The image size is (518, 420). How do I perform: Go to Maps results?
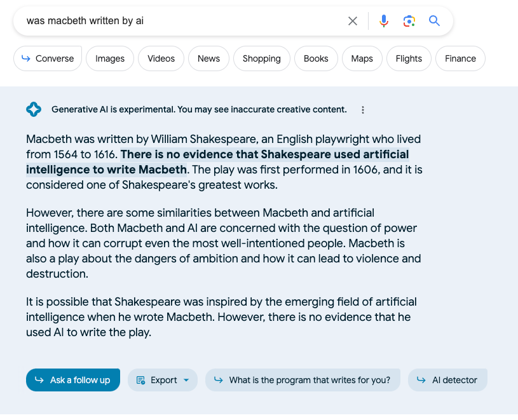[x=362, y=58]
